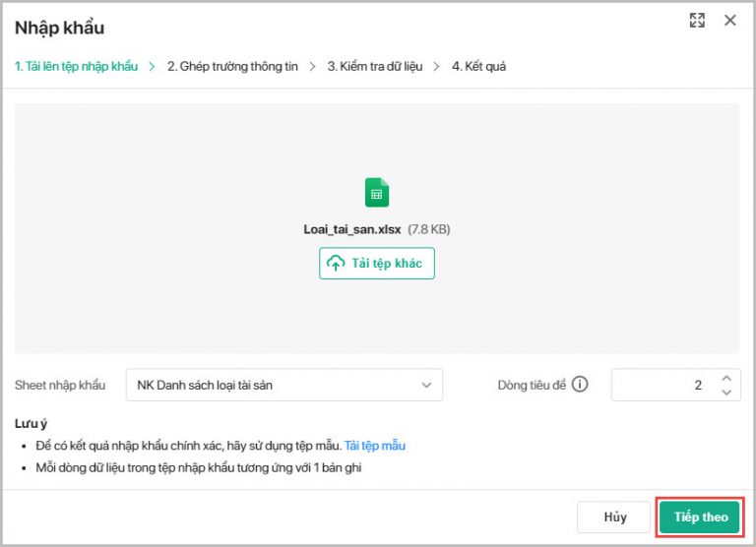Cancel with the Hủy button

615,517
